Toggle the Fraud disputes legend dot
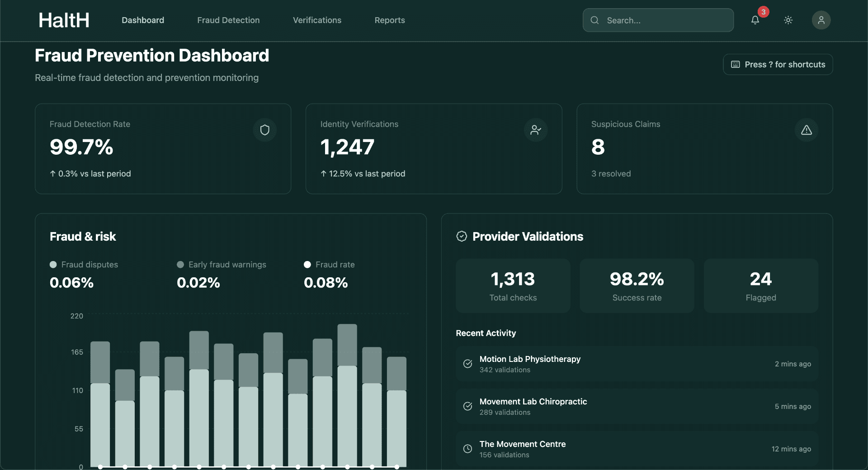Screen dimensions: 868x470 coord(53,265)
